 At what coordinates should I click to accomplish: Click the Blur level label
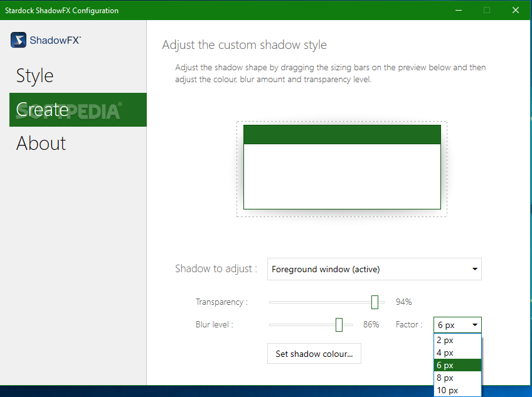click(215, 325)
